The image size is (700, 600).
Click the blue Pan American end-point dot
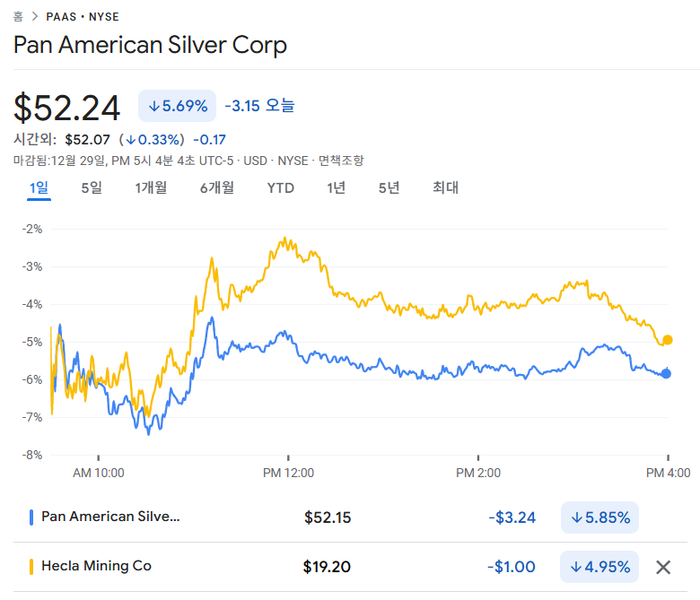pos(666,374)
